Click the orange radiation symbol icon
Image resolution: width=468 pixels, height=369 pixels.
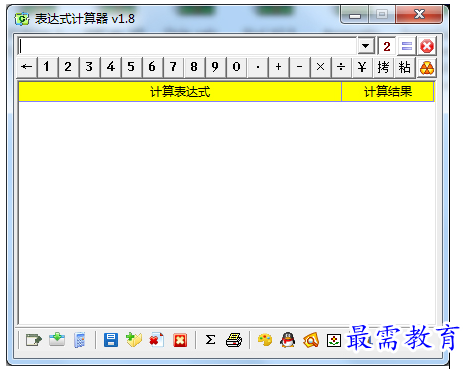click(x=427, y=68)
